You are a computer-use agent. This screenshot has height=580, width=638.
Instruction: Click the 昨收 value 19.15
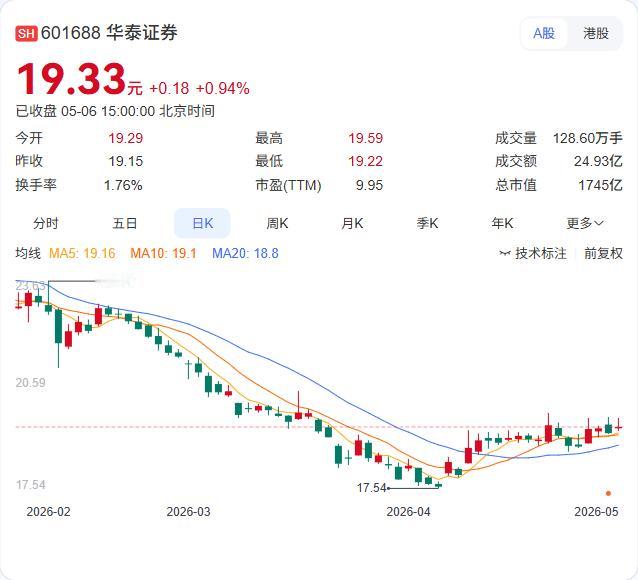[125, 161]
